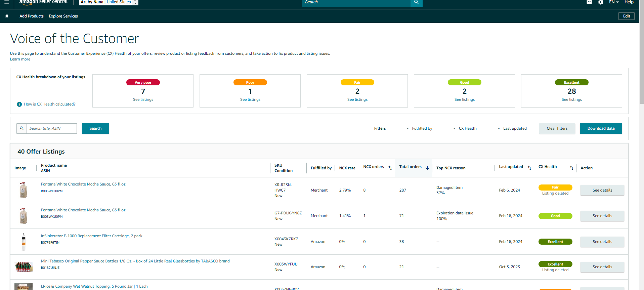Screen dimensions: 644x290
Task: Sort by the Total orders down arrow
Action: point(427,168)
